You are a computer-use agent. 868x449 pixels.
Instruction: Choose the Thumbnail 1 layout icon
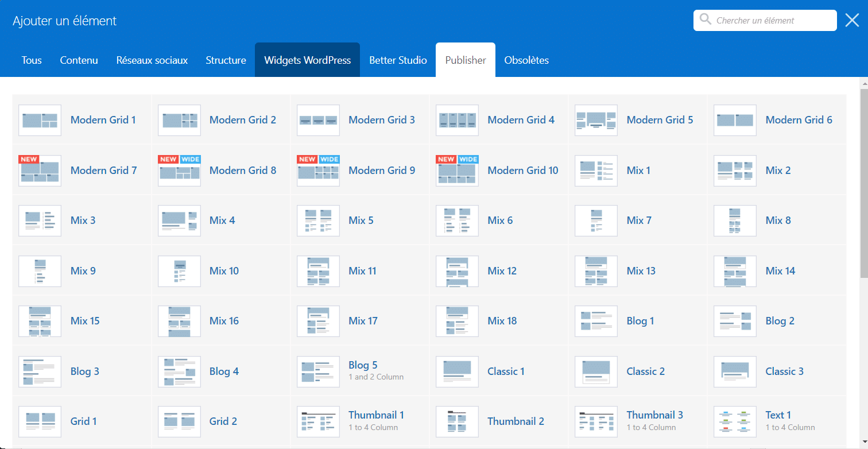pos(318,421)
